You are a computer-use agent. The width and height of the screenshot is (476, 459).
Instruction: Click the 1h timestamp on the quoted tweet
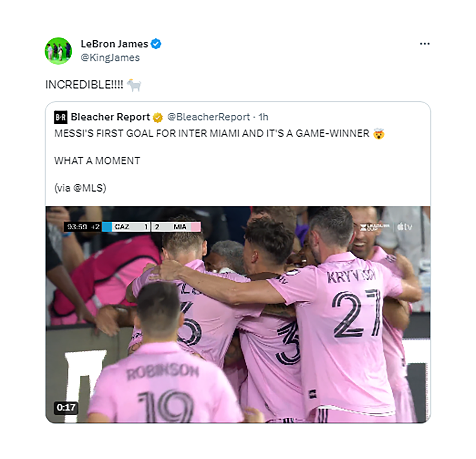pyautogui.click(x=263, y=117)
